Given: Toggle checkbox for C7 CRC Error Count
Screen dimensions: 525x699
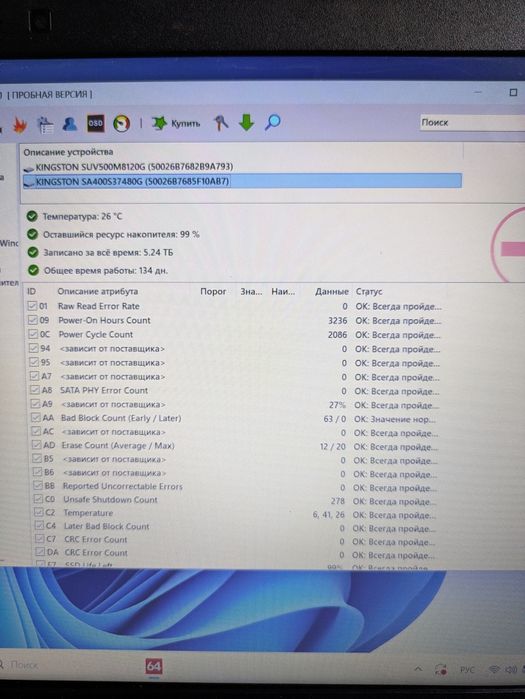Looking at the screenshot, I should [x=40, y=539].
